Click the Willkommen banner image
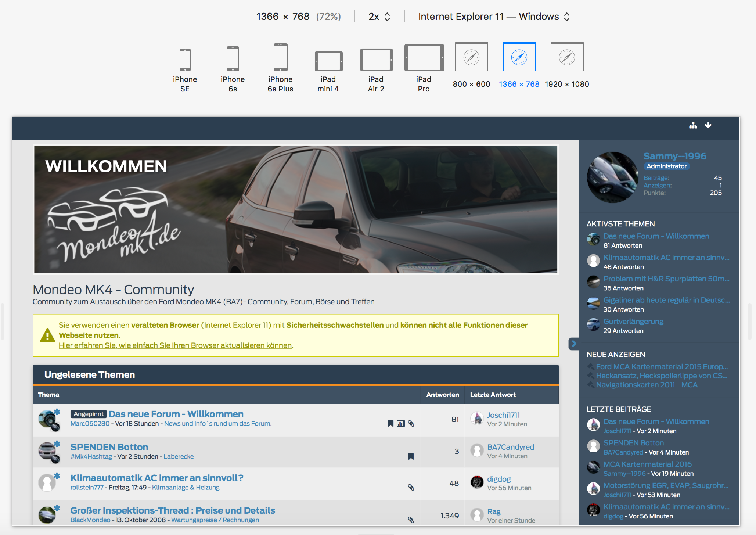The width and height of the screenshot is (756, 535). [295, 209]
